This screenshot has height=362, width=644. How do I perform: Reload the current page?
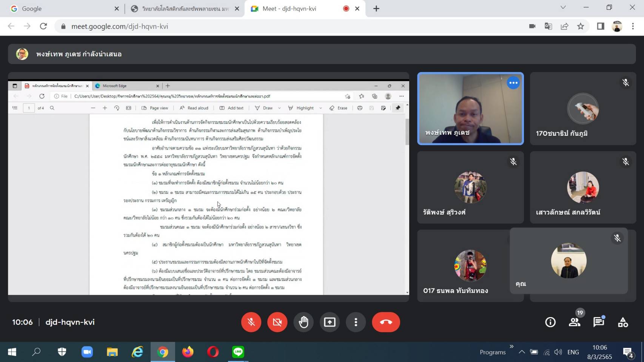(x=43, y=26)
